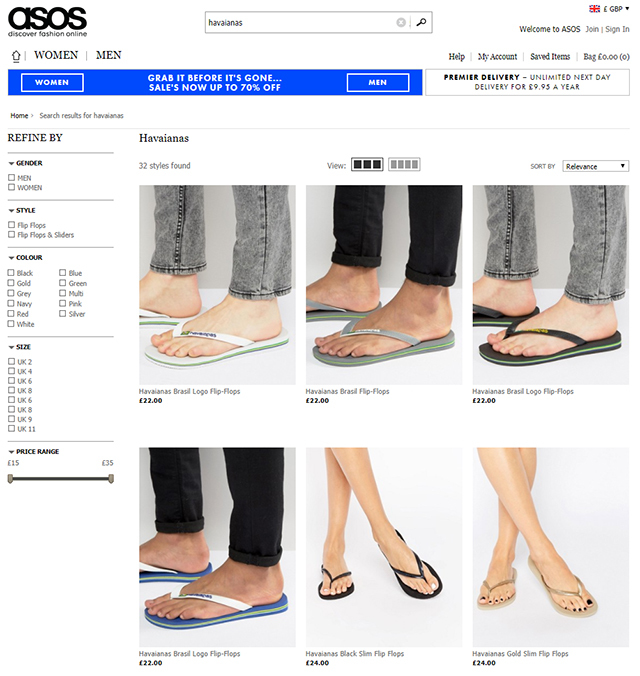Go to homepage via the house icon
640x676 pixels.
pos(16,56)
